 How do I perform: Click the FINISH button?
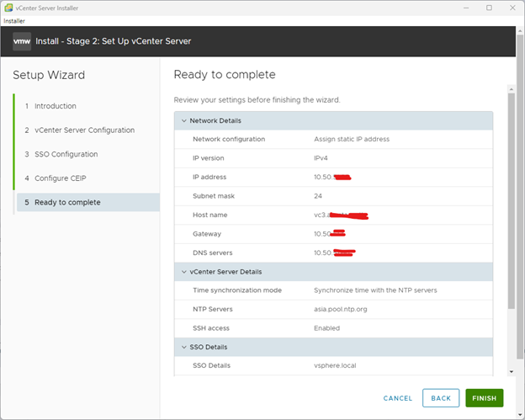(484, 398)
